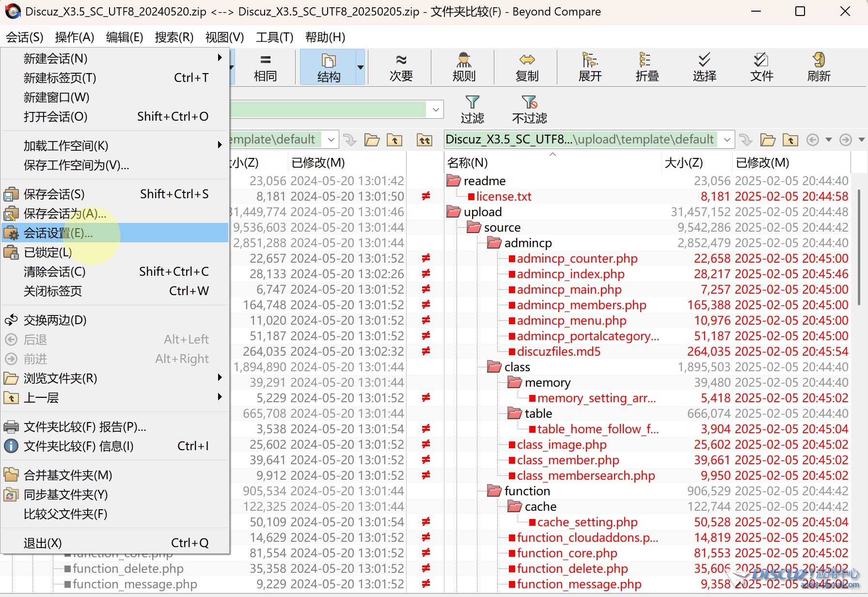Toggle the Structure (结构) view button

tap(329, 67)
